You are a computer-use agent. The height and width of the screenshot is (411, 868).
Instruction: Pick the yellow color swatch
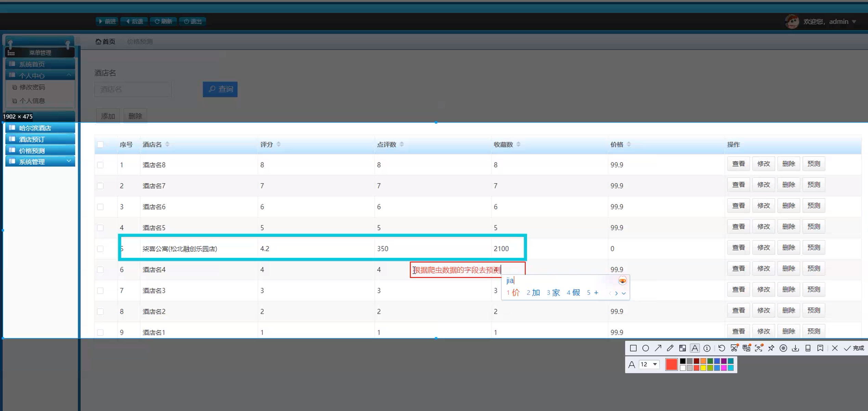click(x=703, y=368)
